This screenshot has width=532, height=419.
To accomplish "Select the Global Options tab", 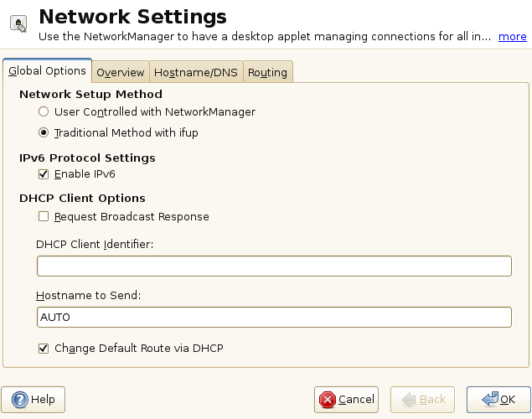I will 47,71.
